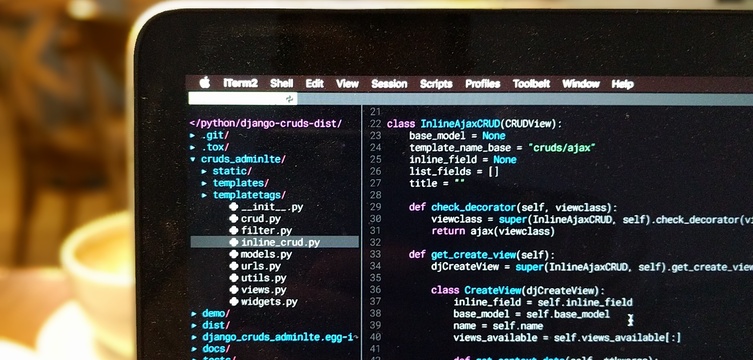Image resolution: width=753 pixels, height=360 pixels.
Task: Expand the demo folder
Action: [x=194, y=314]
